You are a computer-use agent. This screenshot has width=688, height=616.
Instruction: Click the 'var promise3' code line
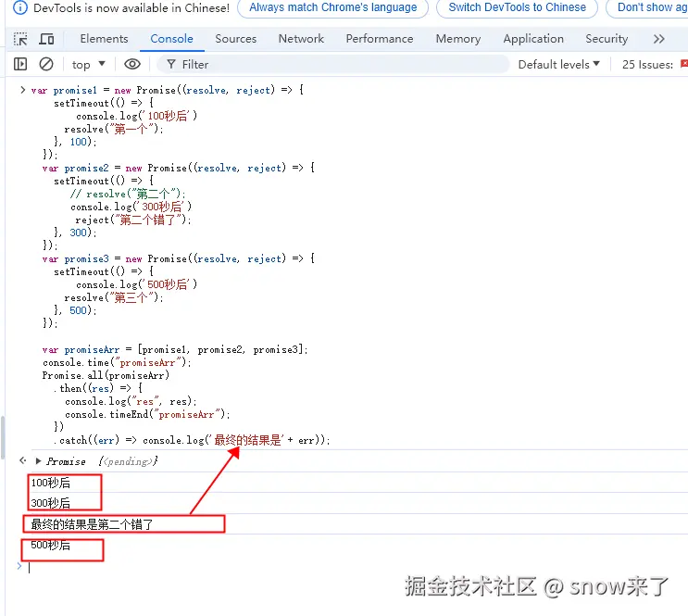(x=178, y=258)
